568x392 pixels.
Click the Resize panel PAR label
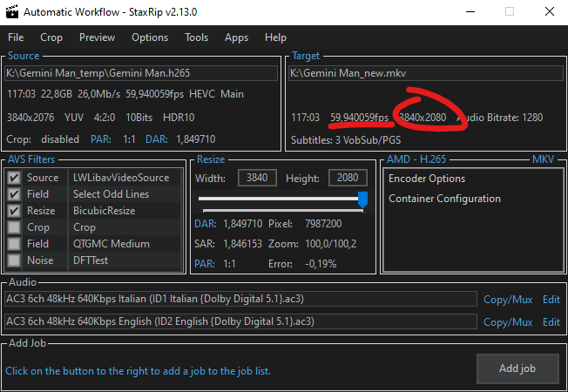tap(205, 264)
